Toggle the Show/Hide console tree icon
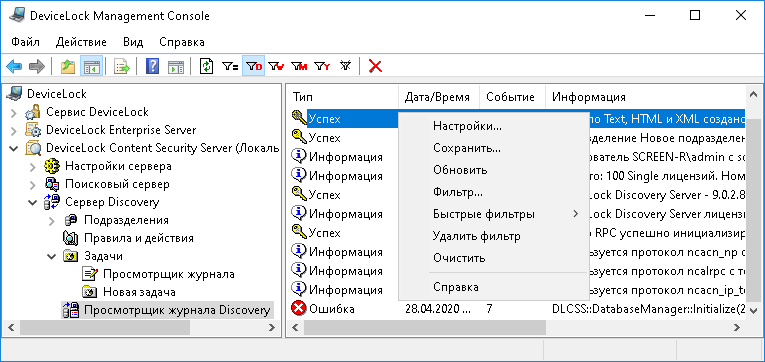This screenshot has height=362, width=765. [x=91, y=66]
